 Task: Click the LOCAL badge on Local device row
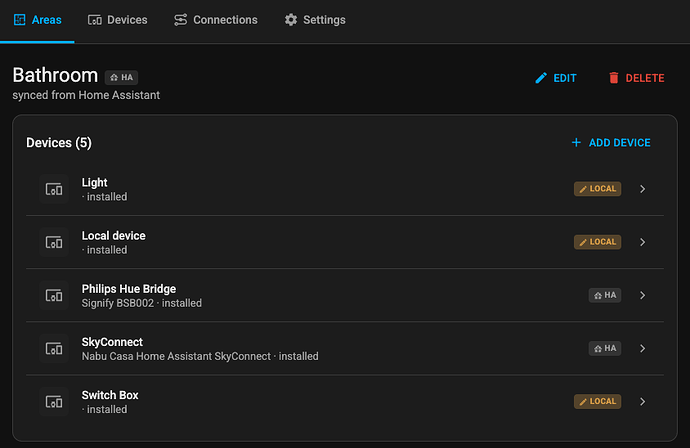(x=598, y=242)
